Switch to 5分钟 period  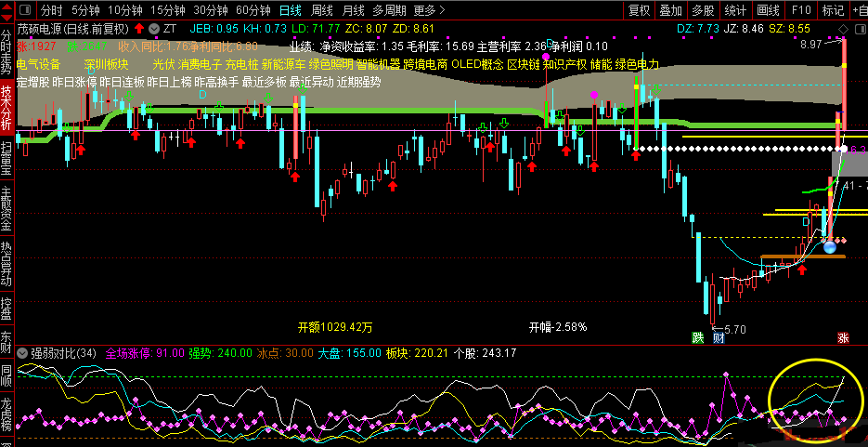(85, 10)
